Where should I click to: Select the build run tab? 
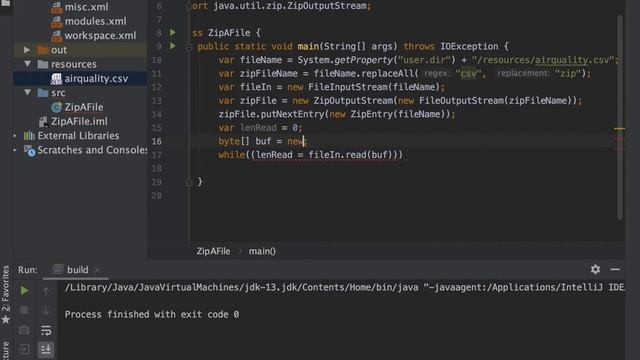click(77, 270)
